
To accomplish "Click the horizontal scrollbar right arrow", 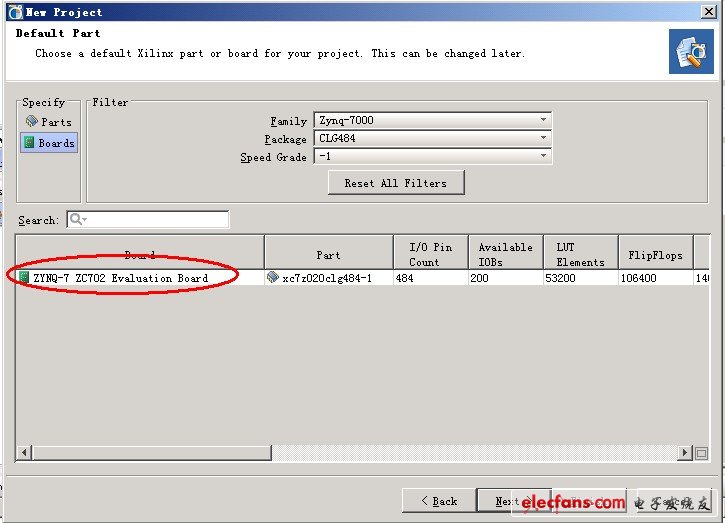I will point(685,453).
